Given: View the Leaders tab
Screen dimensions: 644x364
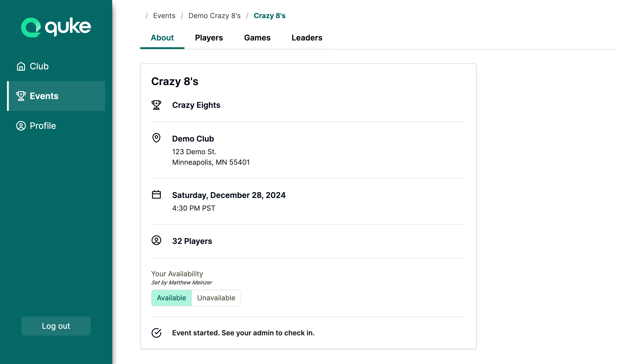Looking at the screenshot, I should [x=307, y=38].
